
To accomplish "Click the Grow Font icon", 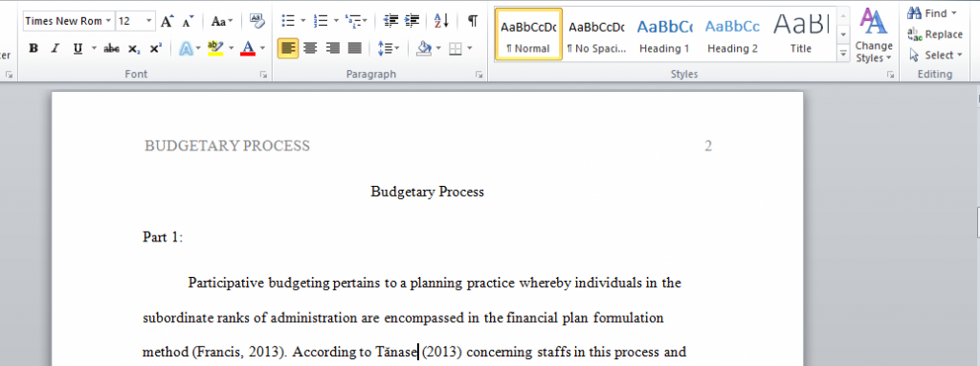I will coord(167,21).
